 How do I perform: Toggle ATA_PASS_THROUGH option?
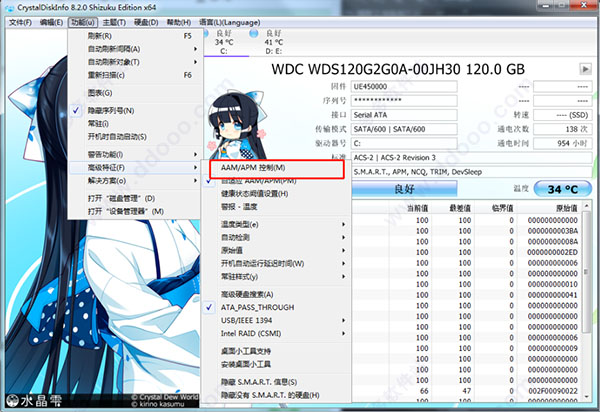tap(258, 308)
